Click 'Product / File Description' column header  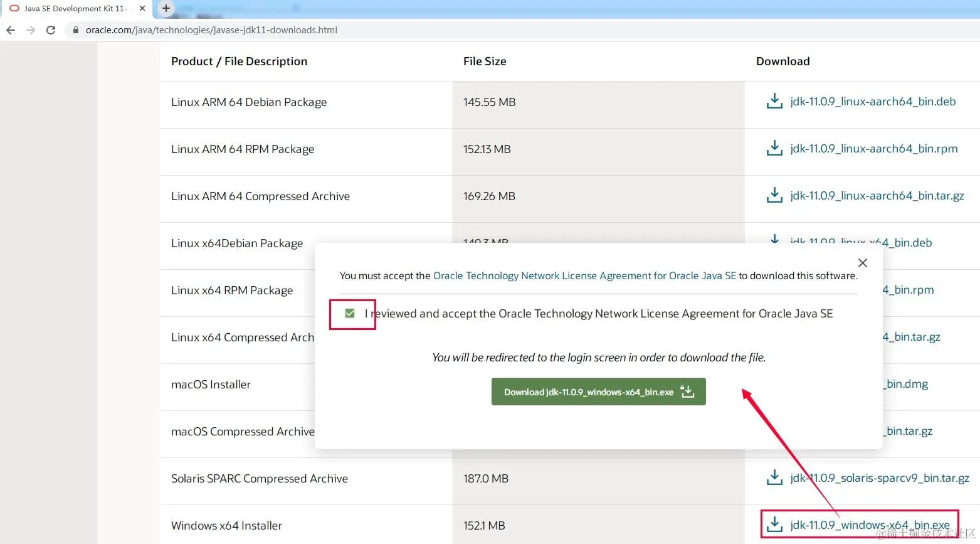[239, 61]
